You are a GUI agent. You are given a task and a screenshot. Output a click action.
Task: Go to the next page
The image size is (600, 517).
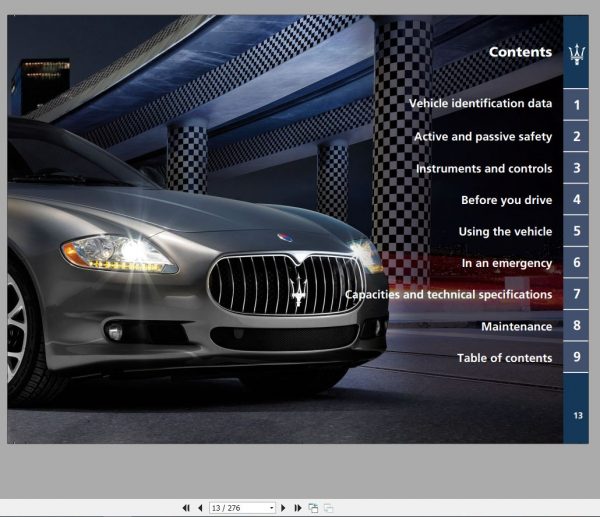click(283, 508)
